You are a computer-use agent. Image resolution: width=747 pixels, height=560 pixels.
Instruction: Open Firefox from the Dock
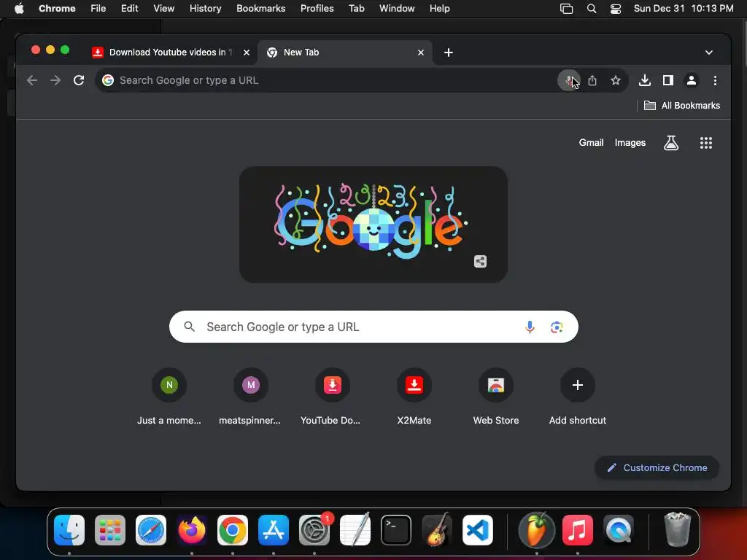[192, 530]
